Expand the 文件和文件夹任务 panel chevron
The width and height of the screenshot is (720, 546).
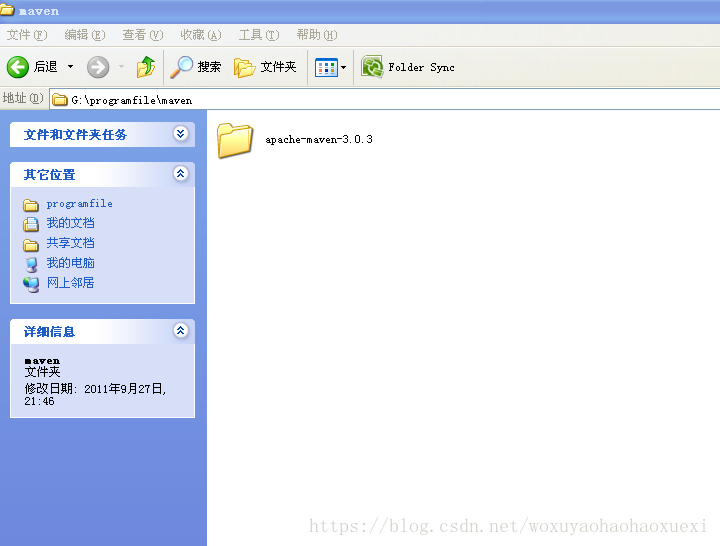pyautogui.click(x=180, y=134)
